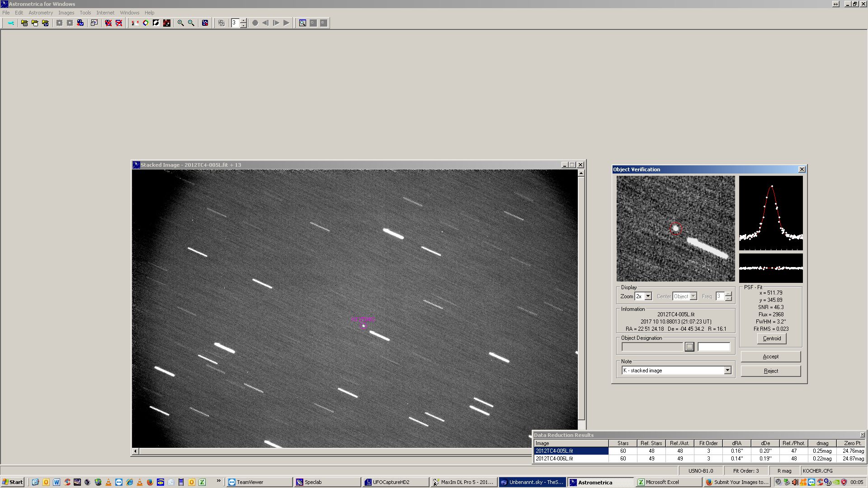Click the color wheel toolbar icon
Screen dimensions: 868x488
[x=146, y=23]
